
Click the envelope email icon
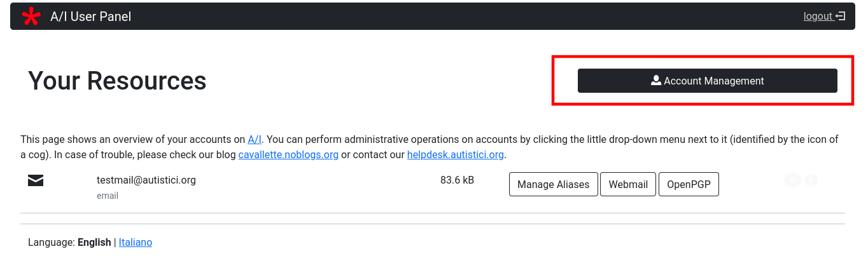click(x=36, y=181)
